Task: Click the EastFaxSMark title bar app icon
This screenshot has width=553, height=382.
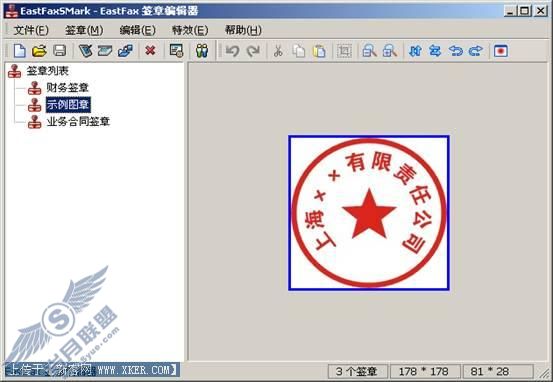Action: click(12, 11)
